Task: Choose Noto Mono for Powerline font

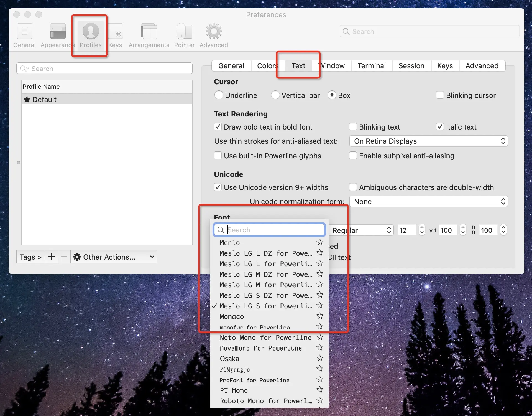Action: click(265, 338)
